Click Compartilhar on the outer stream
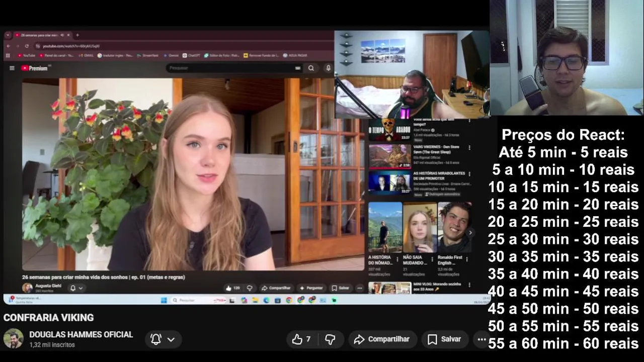Image resolution: width=644 pixels, height=362 pixels. pyautogui.click(x=382, y=339)
